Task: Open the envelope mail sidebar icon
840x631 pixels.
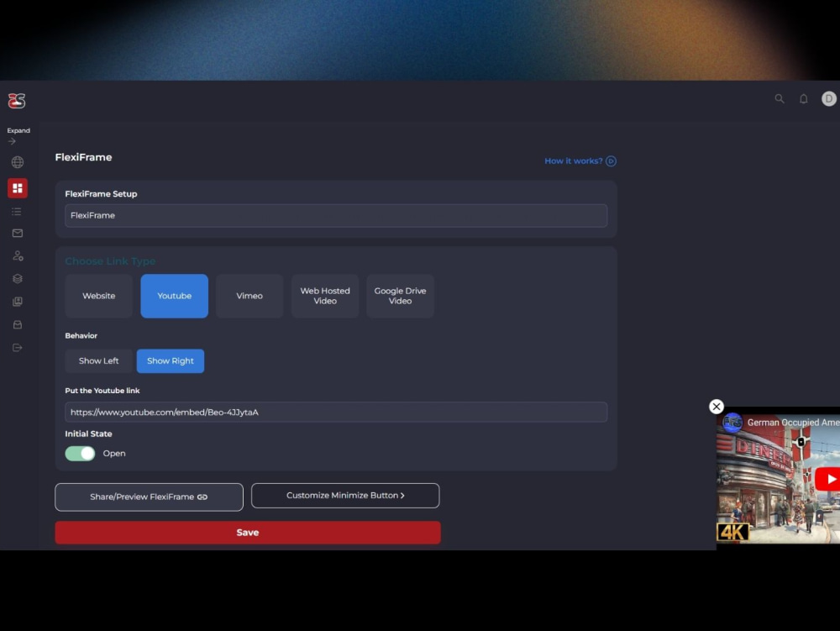Action: point(17,233)
